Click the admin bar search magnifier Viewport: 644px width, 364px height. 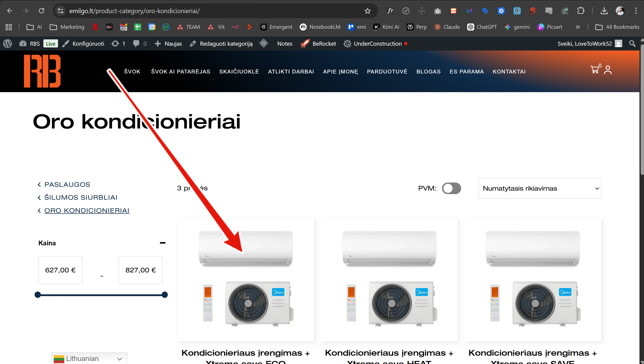(632, 44)
